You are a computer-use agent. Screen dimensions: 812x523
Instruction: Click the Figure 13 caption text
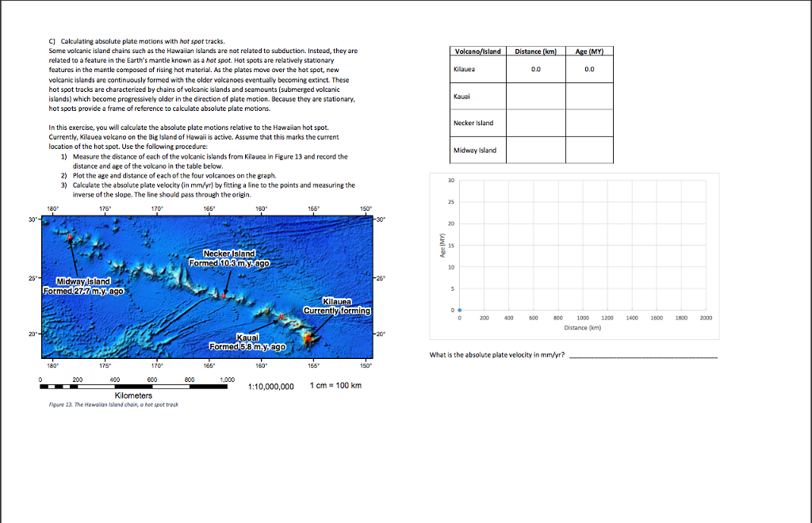click(113, 405)
